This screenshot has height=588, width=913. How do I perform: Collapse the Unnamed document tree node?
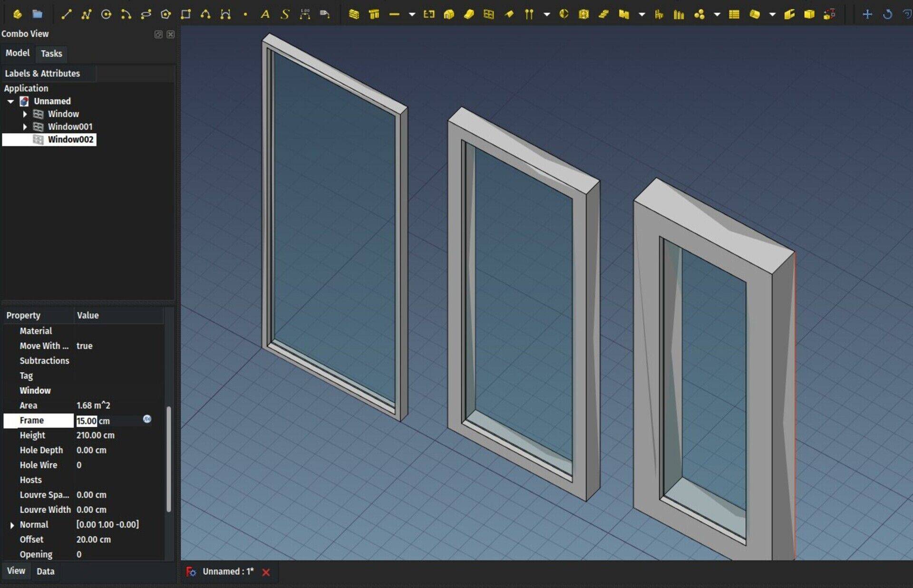click(10, 101)
